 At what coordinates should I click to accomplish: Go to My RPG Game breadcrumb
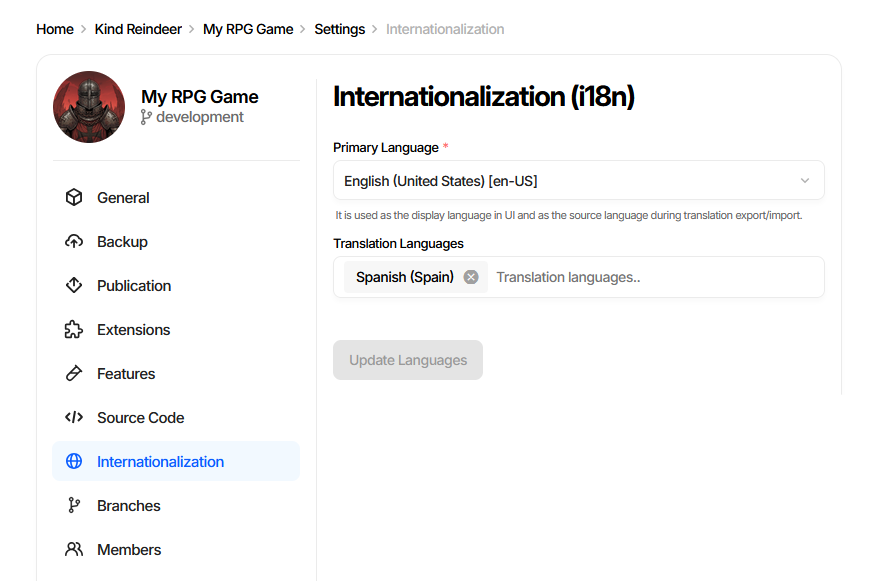248,29
